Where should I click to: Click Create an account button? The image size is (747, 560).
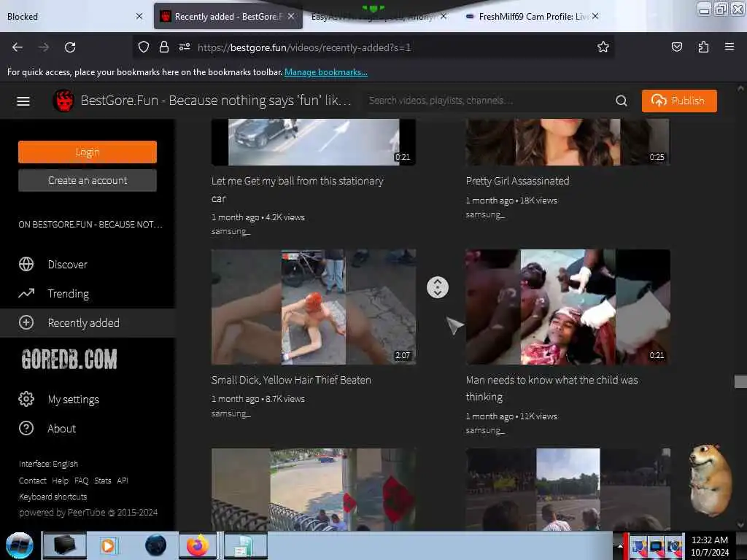88,181
